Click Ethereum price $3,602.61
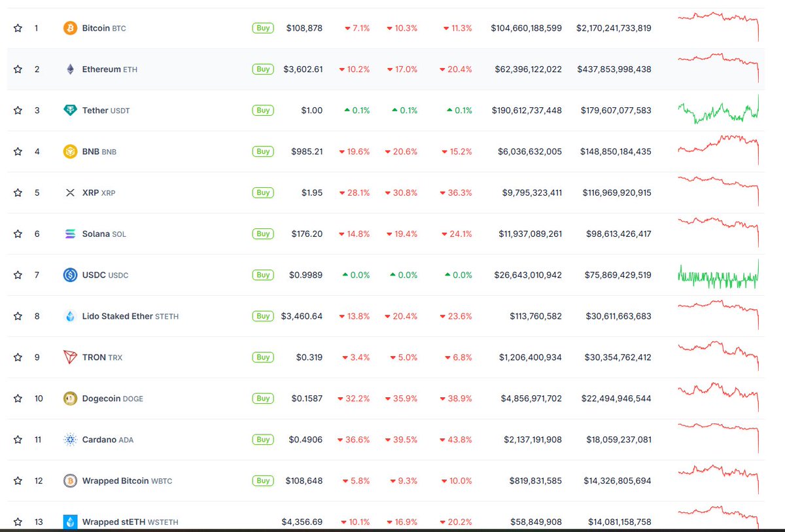785x532 pixels. (x=302, y=69)
